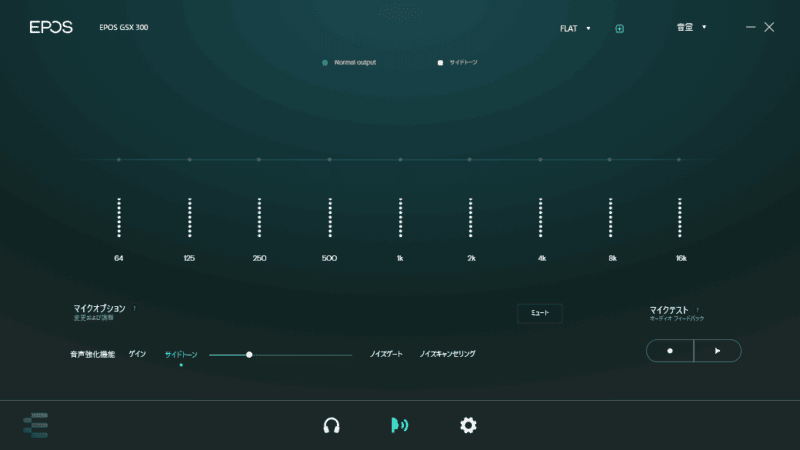Click the add preset plus icon

pos(620,28)
